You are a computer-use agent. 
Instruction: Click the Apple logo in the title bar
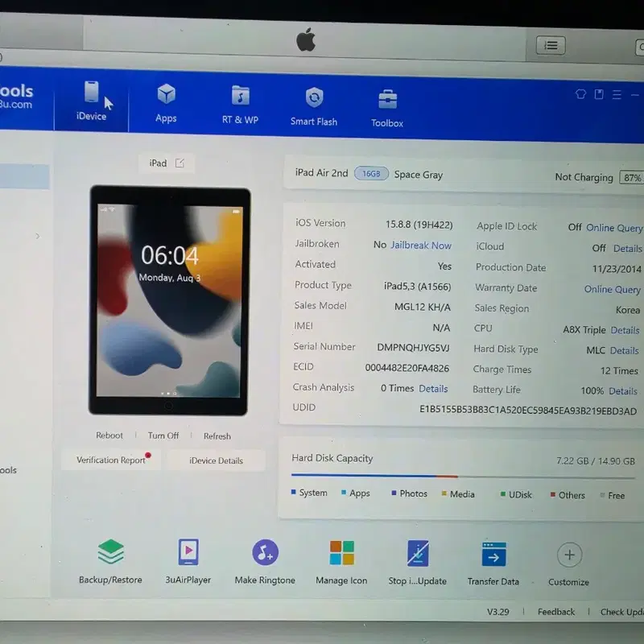(306, 39)
